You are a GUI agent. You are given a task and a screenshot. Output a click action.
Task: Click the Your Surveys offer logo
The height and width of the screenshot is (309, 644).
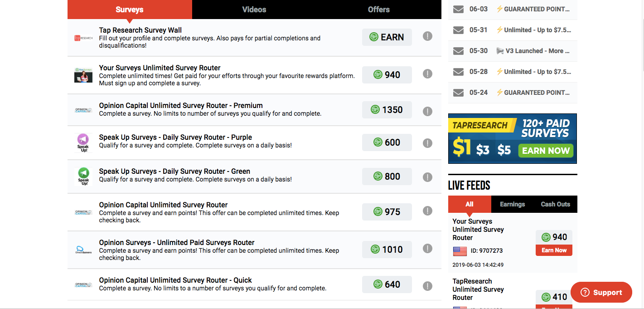[83, 75]
